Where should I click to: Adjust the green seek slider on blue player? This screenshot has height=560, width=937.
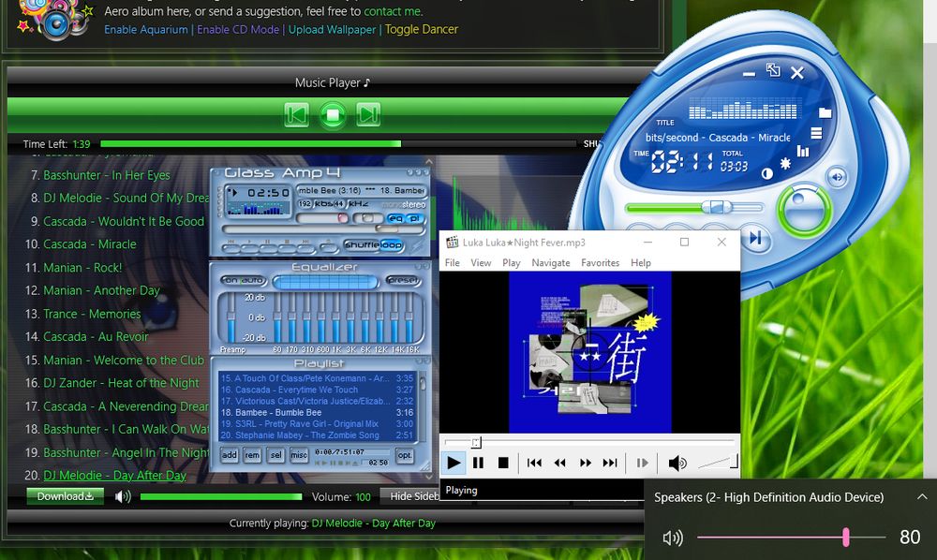click(x=694, y=208)
